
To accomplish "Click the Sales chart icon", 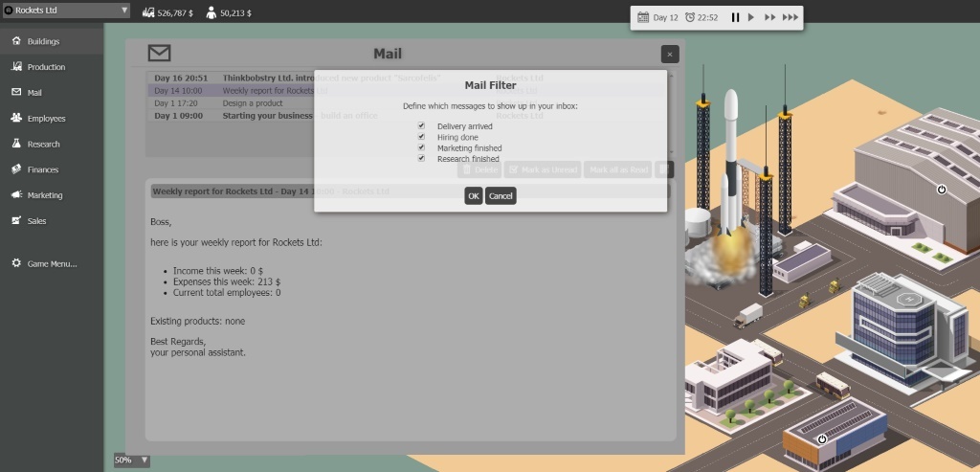I will (x=16, y=221).
